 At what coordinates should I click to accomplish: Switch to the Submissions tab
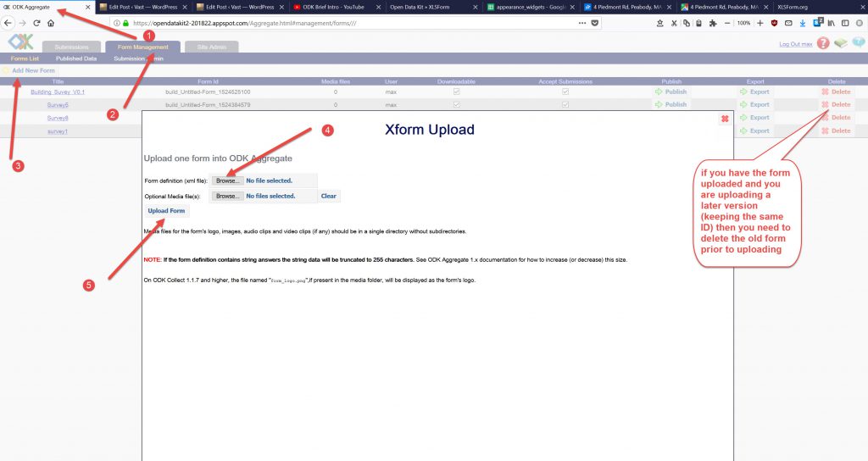coord(71,47)
